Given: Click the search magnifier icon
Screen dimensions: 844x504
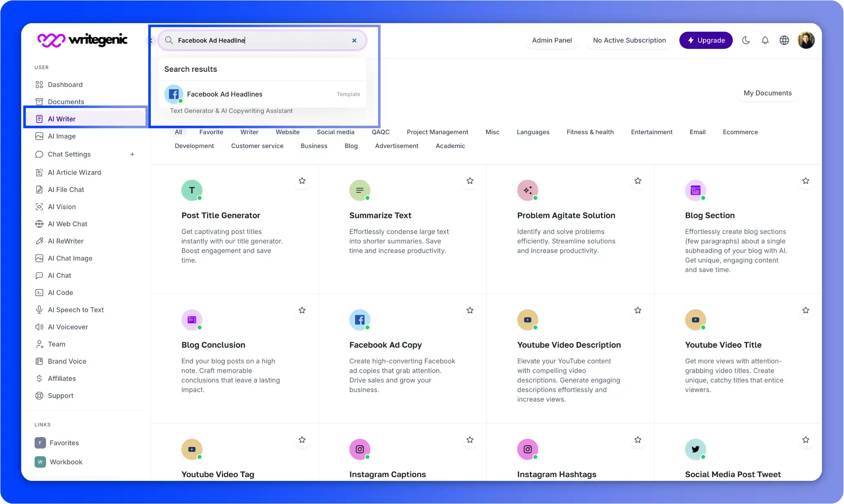Looking at the screenshot, I should [x=169, y=40].
